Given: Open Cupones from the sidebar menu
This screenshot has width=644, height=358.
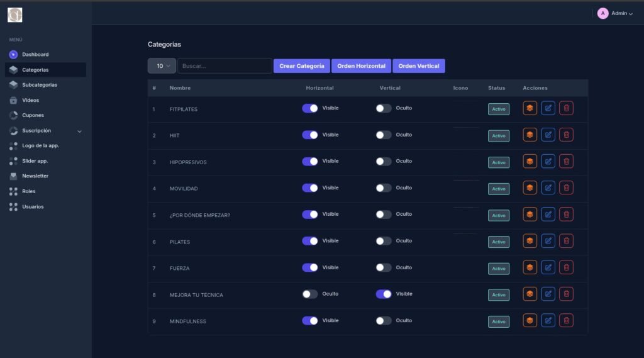Looking at the screenshot, I should pyautogui.click(x=33, y=115).
